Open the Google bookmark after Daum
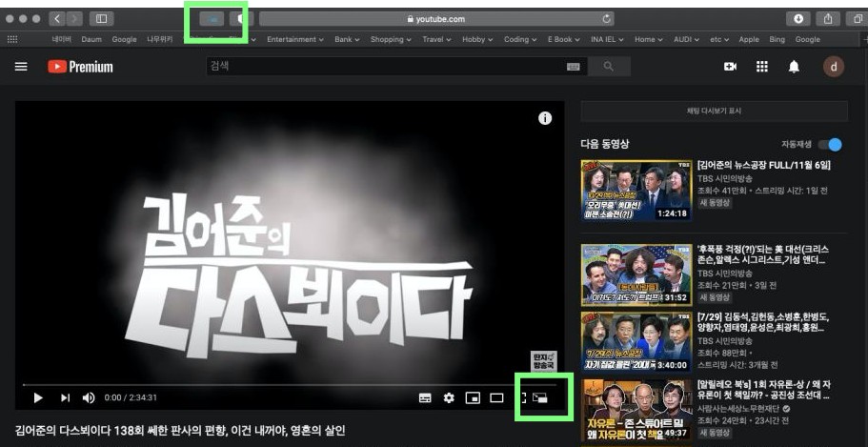The width and height of the screenshot is (868, 447). pyautogui.click(x=124, y=39)
